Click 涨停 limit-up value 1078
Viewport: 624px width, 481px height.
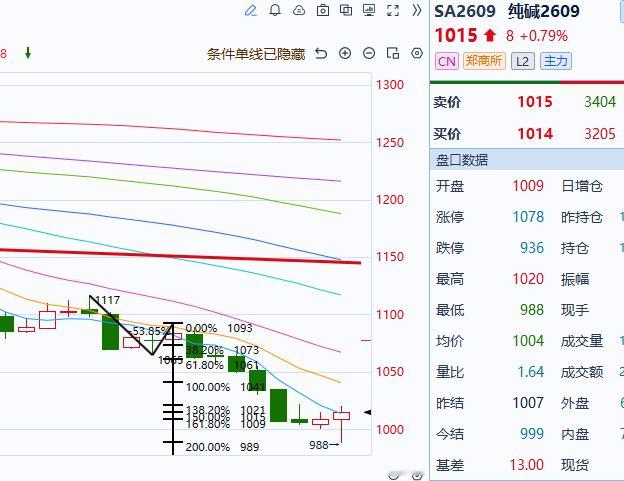[x=528, y=217]
